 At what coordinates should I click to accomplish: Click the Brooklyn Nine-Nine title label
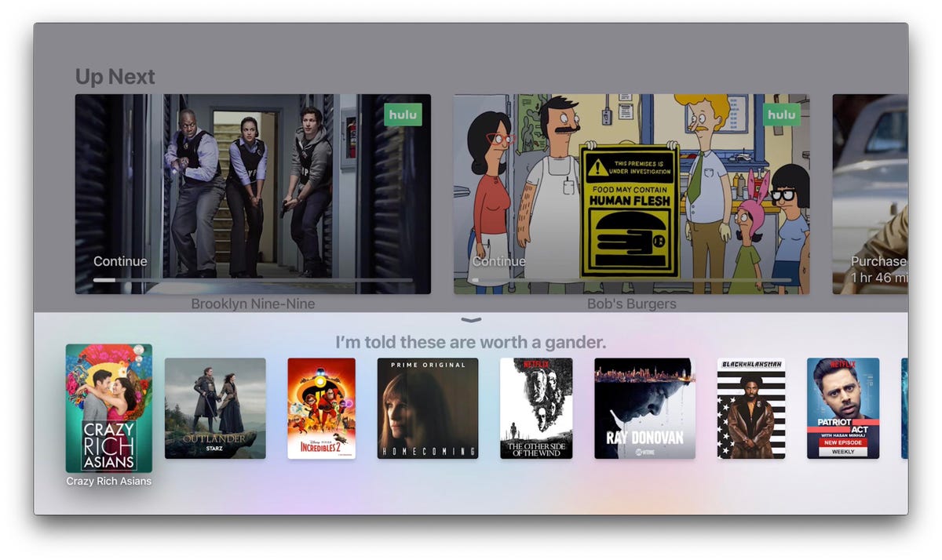(x=253, y=304)
